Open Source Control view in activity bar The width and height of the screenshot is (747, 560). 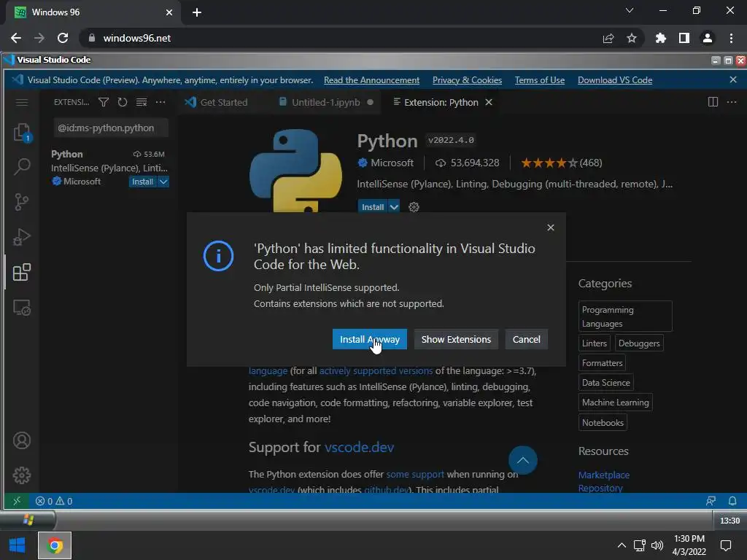click(21, 202)
